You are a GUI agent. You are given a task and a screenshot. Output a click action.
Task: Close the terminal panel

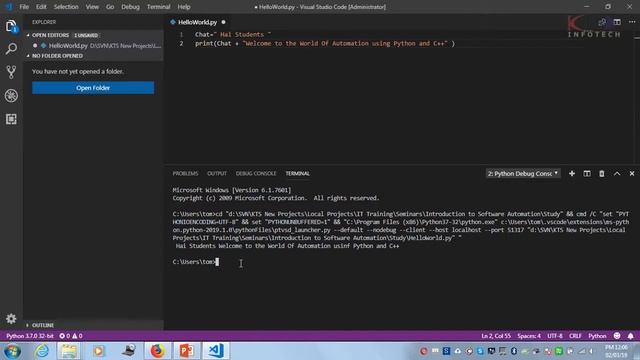click(632, 173)
